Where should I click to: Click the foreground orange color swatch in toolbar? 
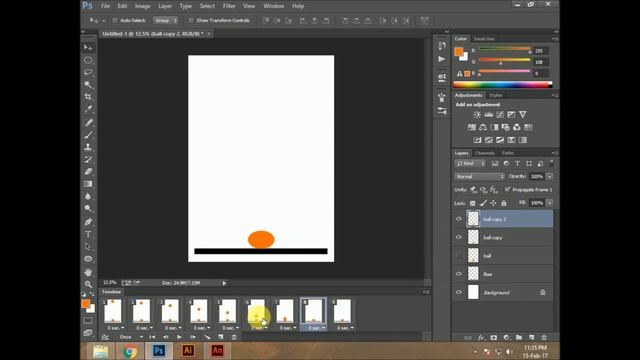click(85, 304)
